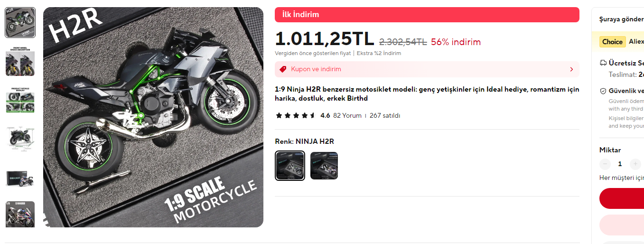Image resolution: width=644 pixels, height=244 pixels.
Task: Select the die-cast box thumbnail
Action: pyautogui.click(x=20, y=178)
